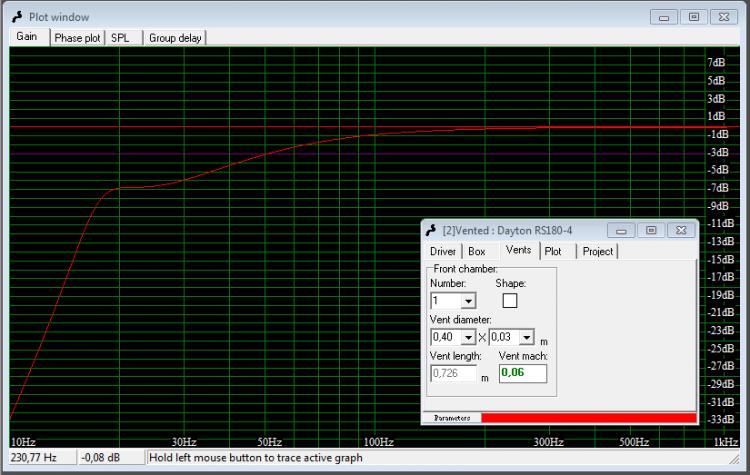750x475 pixels.
Task: Click the Vent length input field
Action: click(x=453, y=373)
